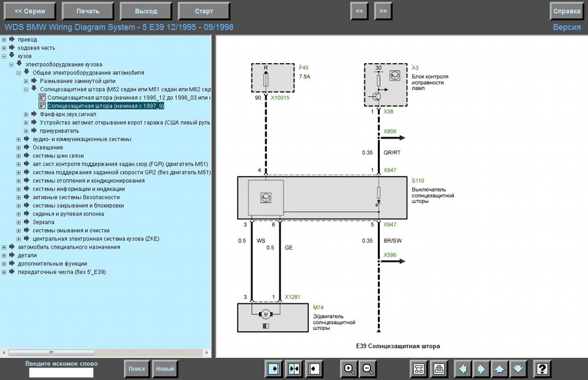The height and width of the screenshot is (380, 588).
Task: Select сиденья и рулевая колонка tree item
Action: [x=68, y=214]
